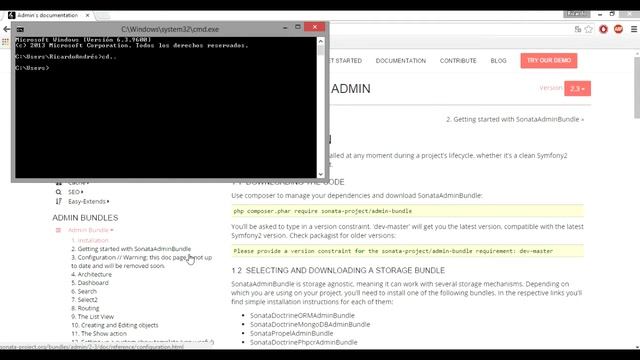Open the DOCUMENTATION nav item
Screen dimensions: 640x360
401,60
